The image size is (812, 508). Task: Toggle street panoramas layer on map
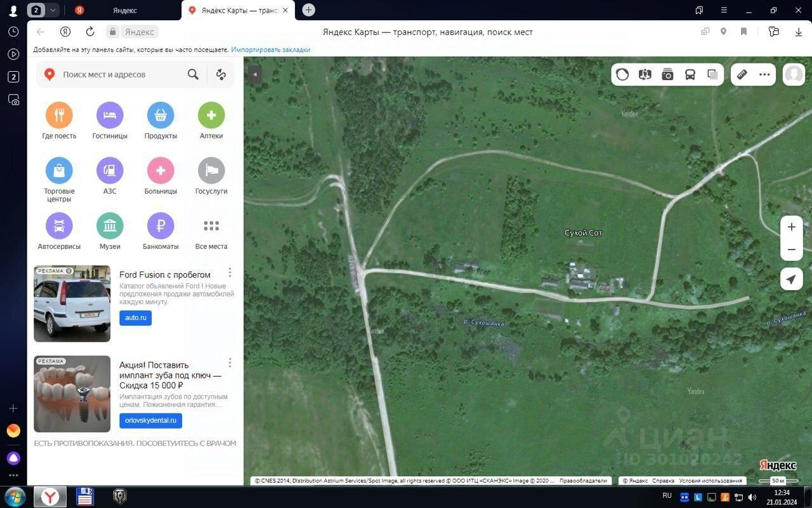645,74
